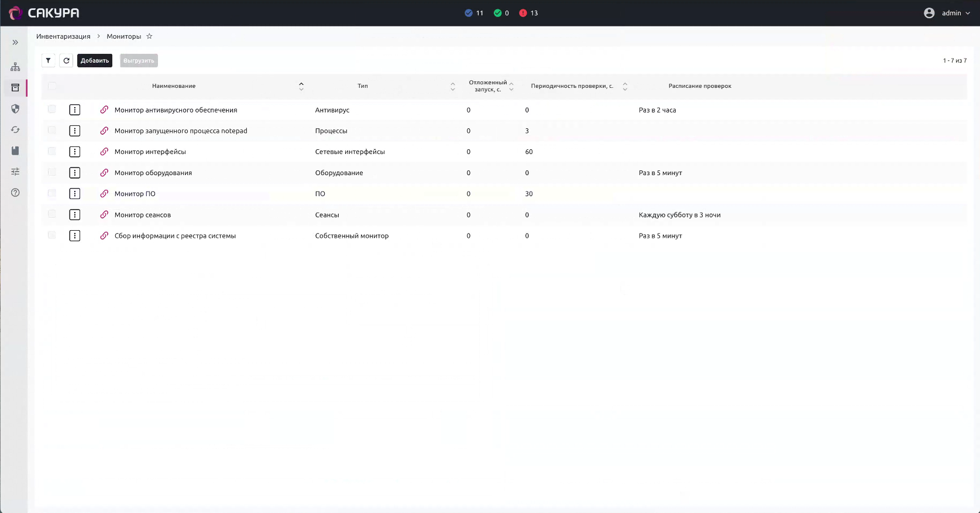Click the Мониторы breadcrumb
Screen dimensions: 980x513
coord(124,36)
